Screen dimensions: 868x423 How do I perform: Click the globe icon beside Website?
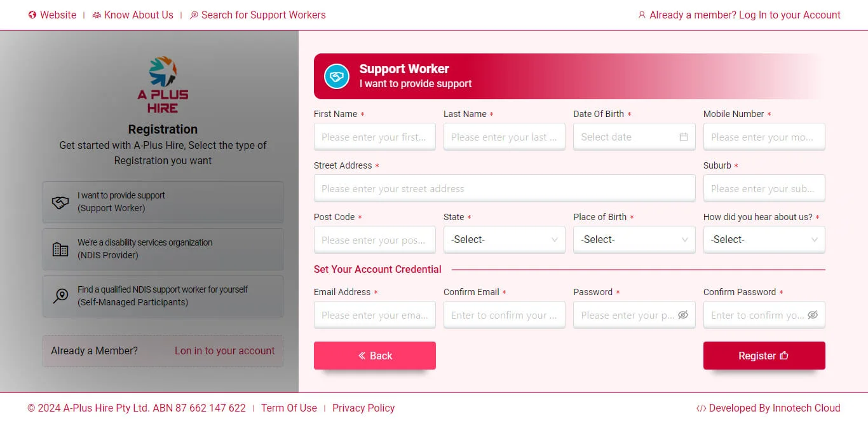tap(32, 15)
